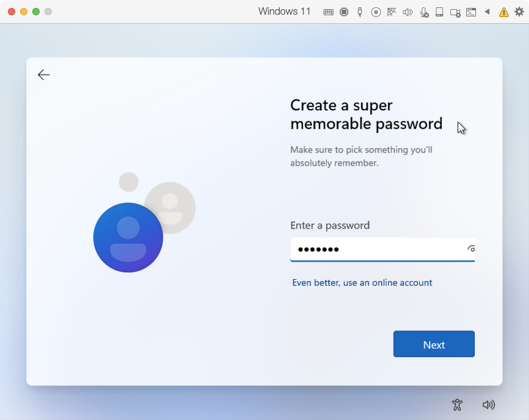This screenshot has width=529, height=420.
Task: Open the yellow warning alert icon
Action: pos(503,12)
